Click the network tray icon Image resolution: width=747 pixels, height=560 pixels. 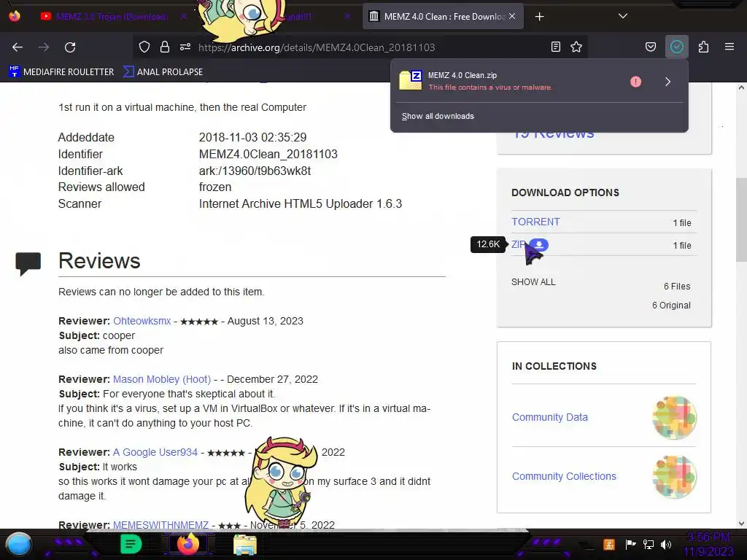click(x=649, y=544)
